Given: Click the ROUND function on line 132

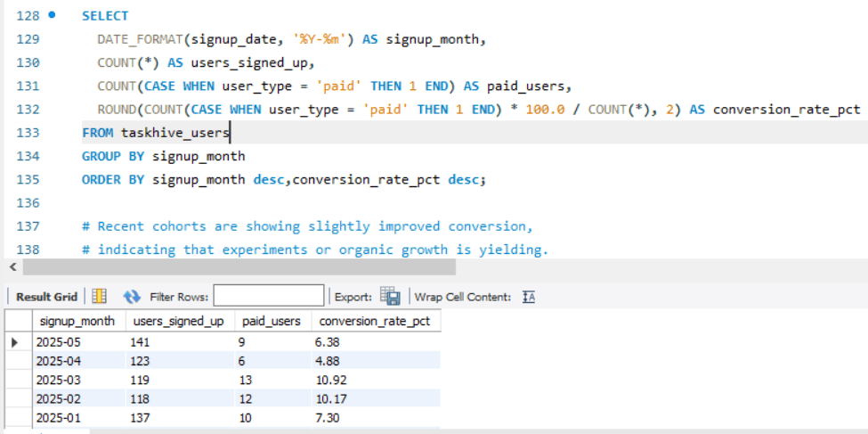Looking at the screenshot, I should (117, 110).
